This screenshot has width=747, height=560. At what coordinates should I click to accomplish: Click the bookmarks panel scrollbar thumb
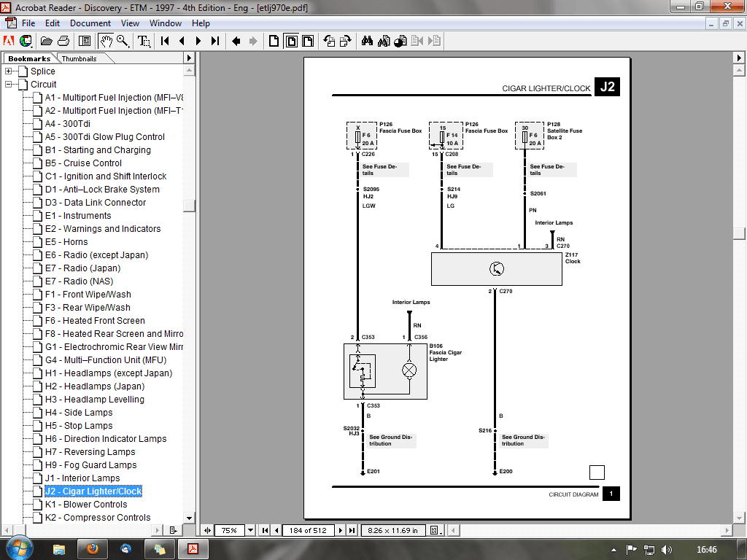(x=189, y=205)
